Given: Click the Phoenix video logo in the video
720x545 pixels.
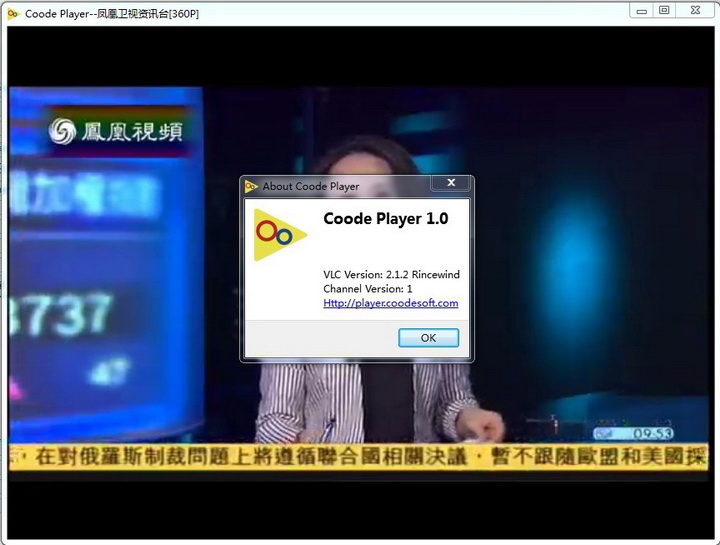Looking at the screenshot, I should [116, 131].
